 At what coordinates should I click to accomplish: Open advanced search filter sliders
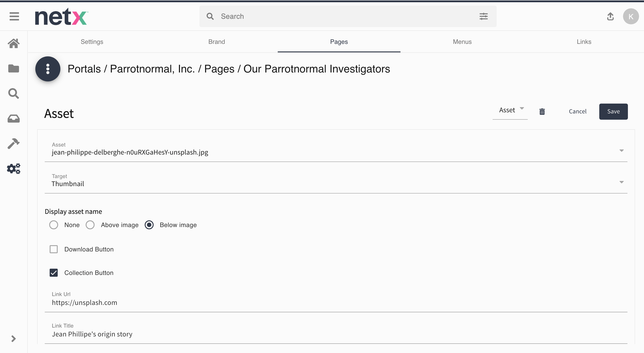tap(483, 17)
